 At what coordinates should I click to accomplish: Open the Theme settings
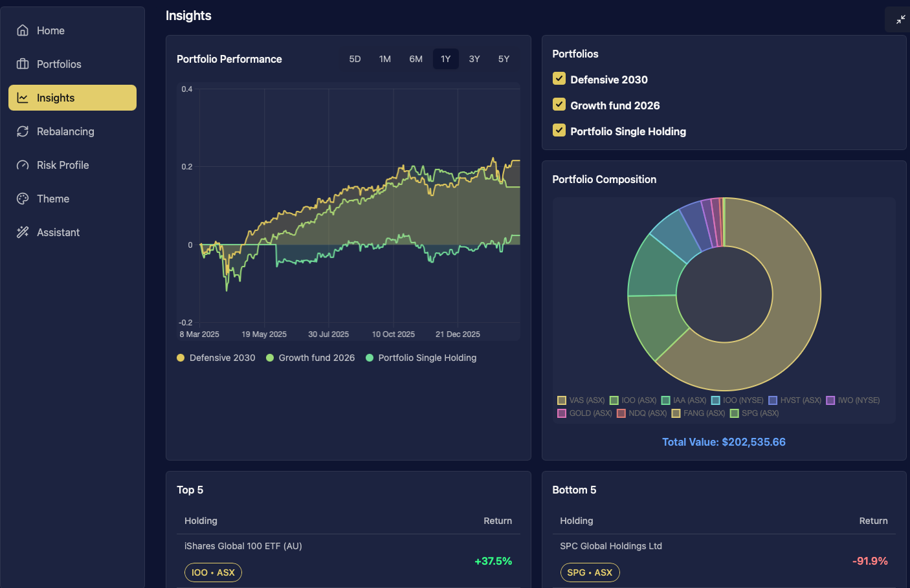pyautogui.click(x=72, y=199)
